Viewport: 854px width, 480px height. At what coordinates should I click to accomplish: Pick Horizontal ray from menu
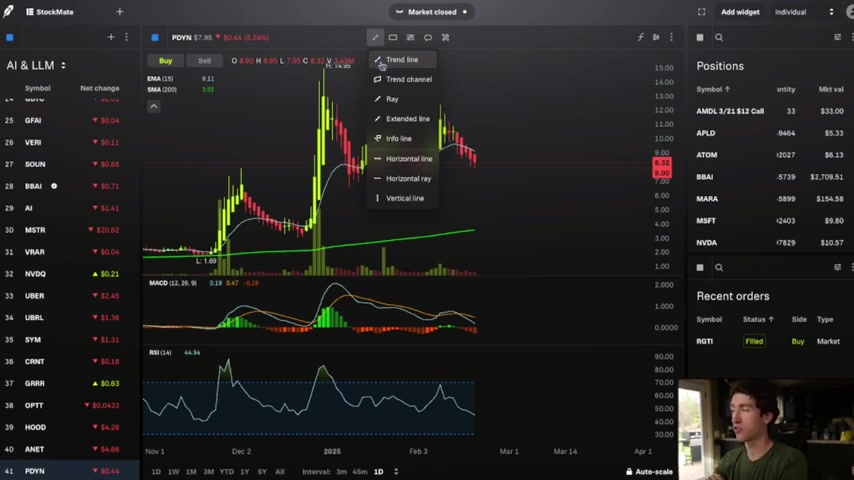403,179
